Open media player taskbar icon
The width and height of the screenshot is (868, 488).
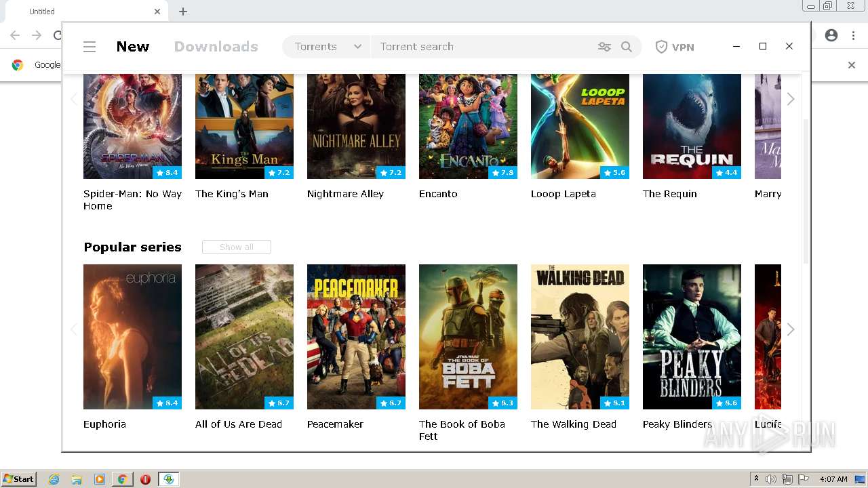100,479
